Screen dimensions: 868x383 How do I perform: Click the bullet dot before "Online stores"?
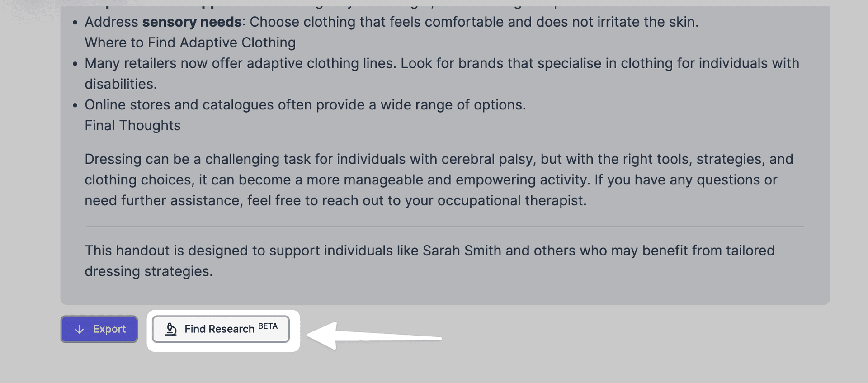(75, 105)
